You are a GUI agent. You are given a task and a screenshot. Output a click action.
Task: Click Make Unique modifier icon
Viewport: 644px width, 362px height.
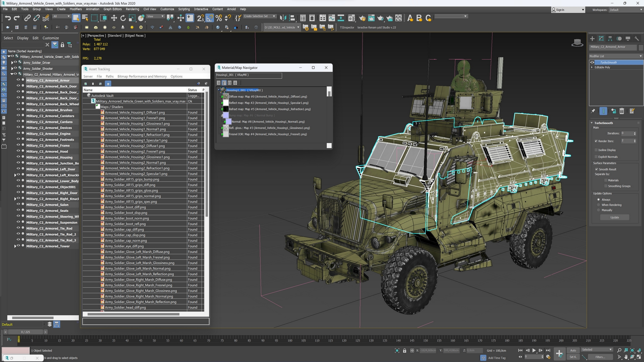(613, 111)
